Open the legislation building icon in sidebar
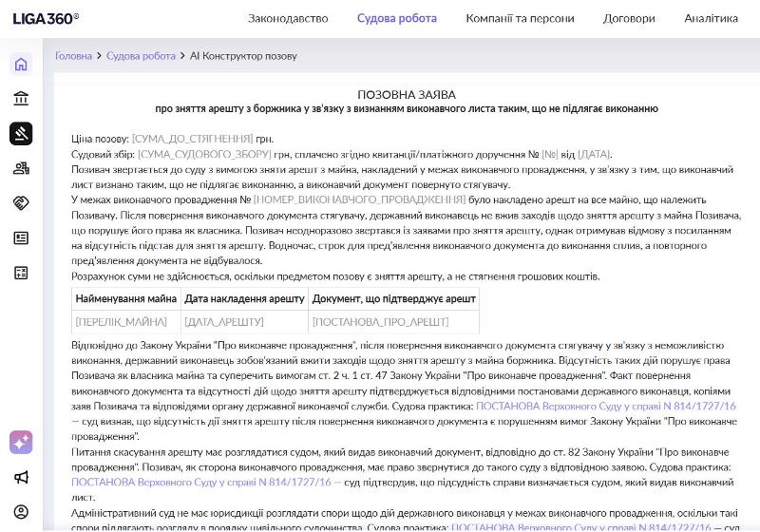Viewport: 760px width, 532px height. pos(21,99)
